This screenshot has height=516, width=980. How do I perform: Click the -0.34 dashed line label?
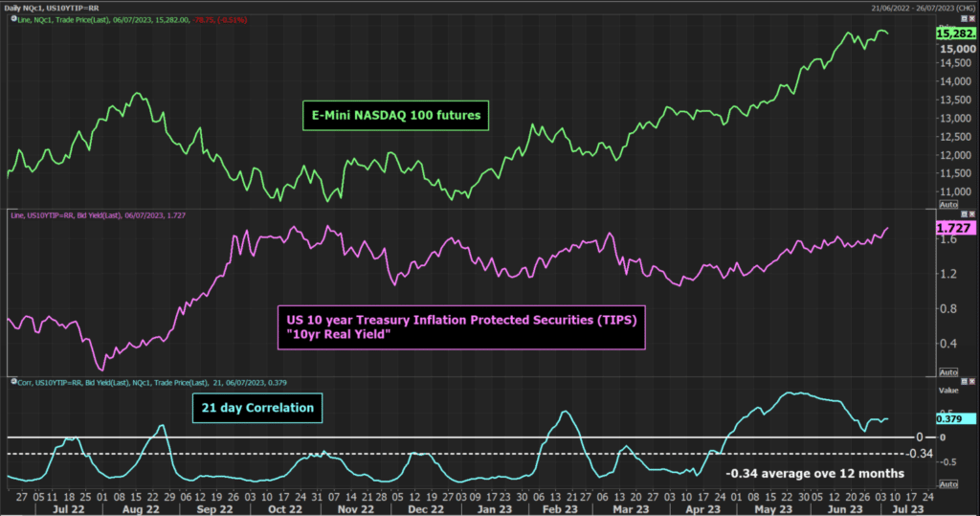(920, 454)
